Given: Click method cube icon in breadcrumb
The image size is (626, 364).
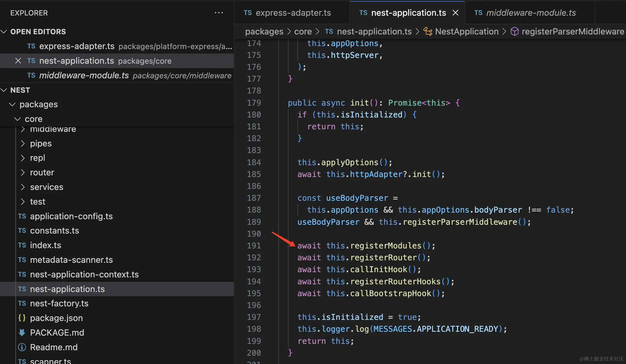Looking at the screenshot, I should pos(515,31).
